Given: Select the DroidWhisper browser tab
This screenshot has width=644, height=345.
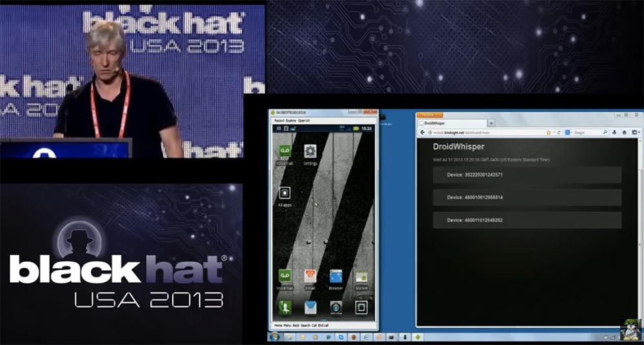Looking at the screenshot, I should pyautogui.click(x=452, y=123).
